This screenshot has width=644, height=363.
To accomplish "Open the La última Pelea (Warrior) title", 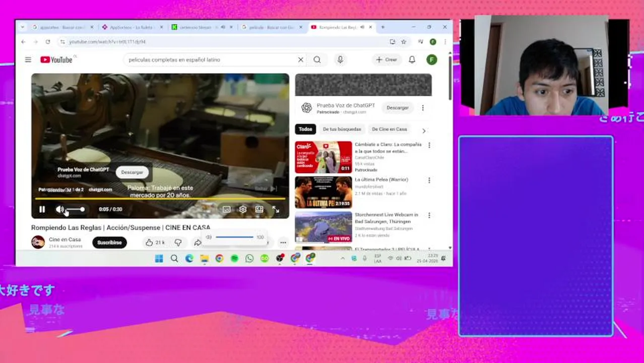I will point(381,179).
